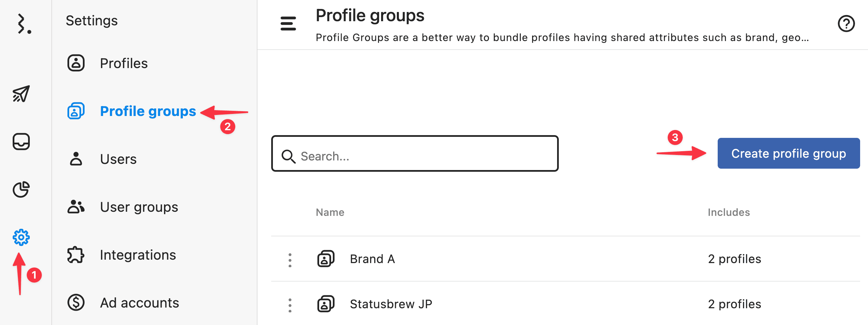Open the Engage inbox icon
Image resolution: width=868 pixels, height=325 pixels.
[21, 142]
